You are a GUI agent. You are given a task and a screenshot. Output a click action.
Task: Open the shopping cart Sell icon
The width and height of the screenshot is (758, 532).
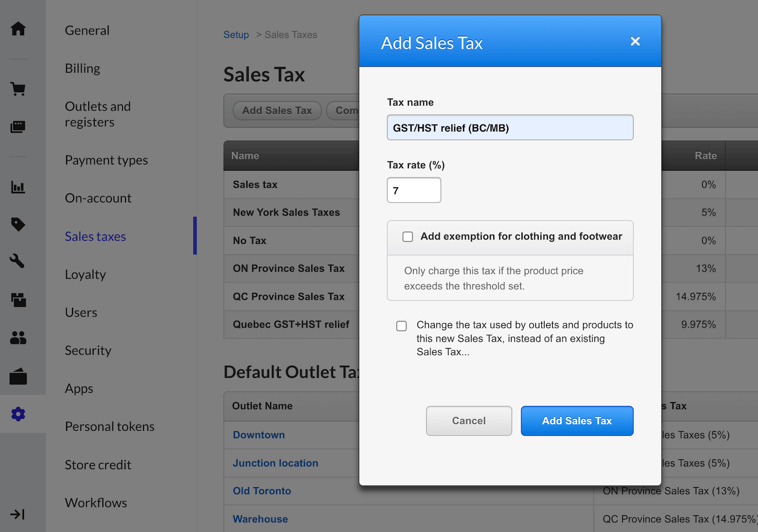(18, 89)
